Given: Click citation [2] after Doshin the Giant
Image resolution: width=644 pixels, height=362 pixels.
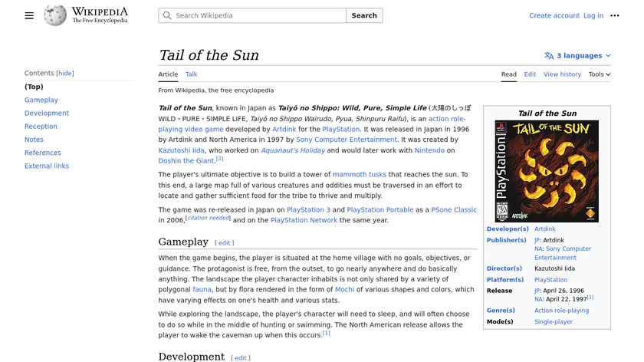Looking at the screenshot, I should point(219,159).
